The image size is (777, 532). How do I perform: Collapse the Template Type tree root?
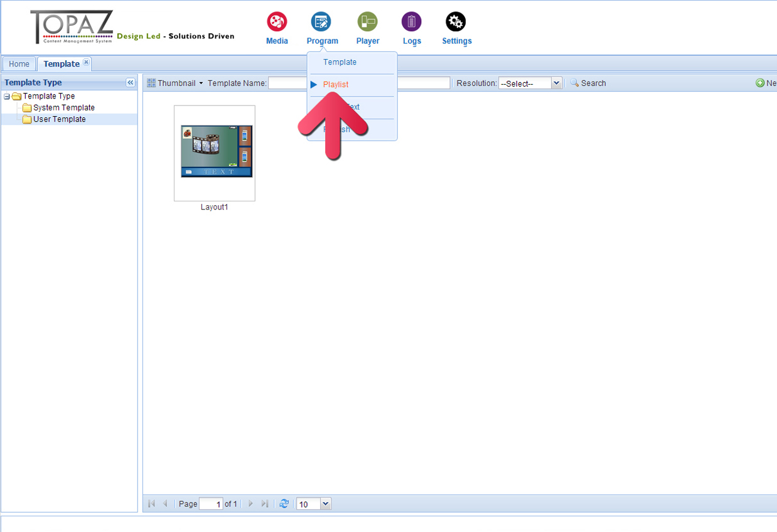click(7, 97)
